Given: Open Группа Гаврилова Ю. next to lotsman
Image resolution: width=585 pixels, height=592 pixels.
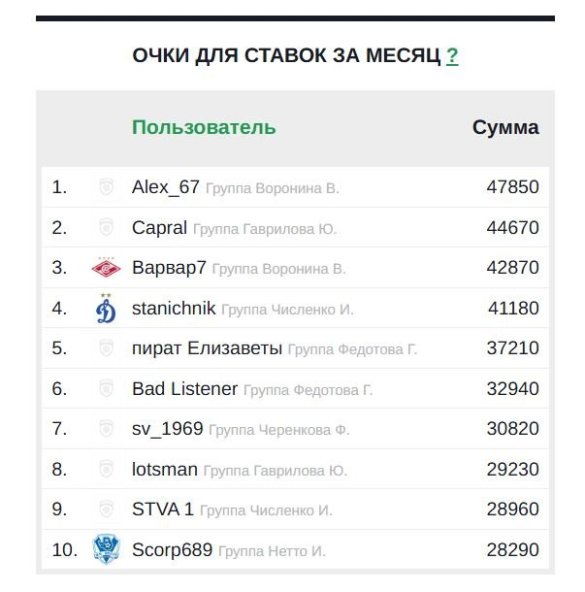Looking at the screenshot, I should coord(275,471).
